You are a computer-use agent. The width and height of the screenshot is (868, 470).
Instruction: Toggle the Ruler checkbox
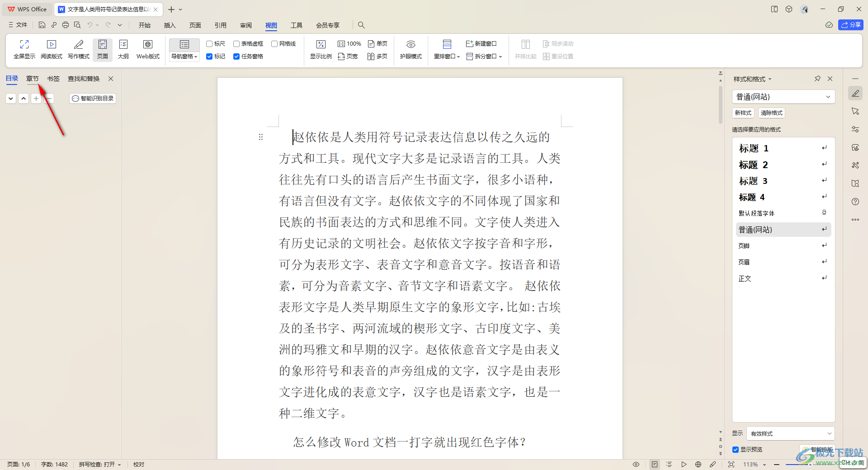pyautogui.click(x=209, y=44)
